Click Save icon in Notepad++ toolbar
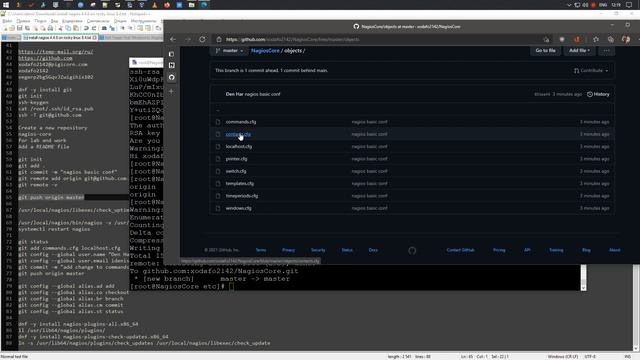This screenshot has width=640, height=360. pos(20,28)
